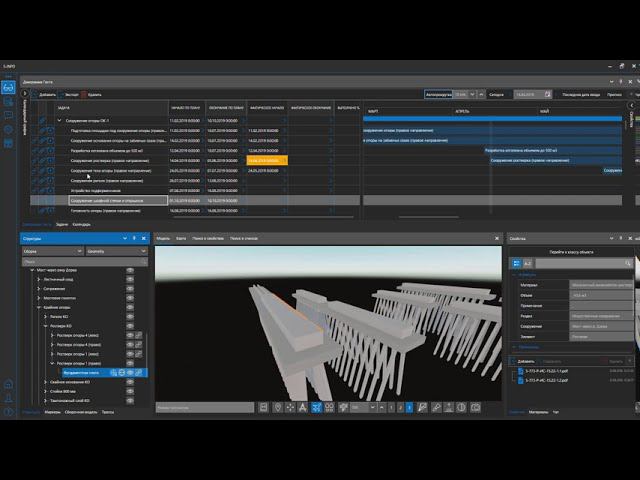Viewport: 640px width, 480px height.
Task: Toggle visibility of Мост через реку Дорма
Action: [x=130, y=270]
